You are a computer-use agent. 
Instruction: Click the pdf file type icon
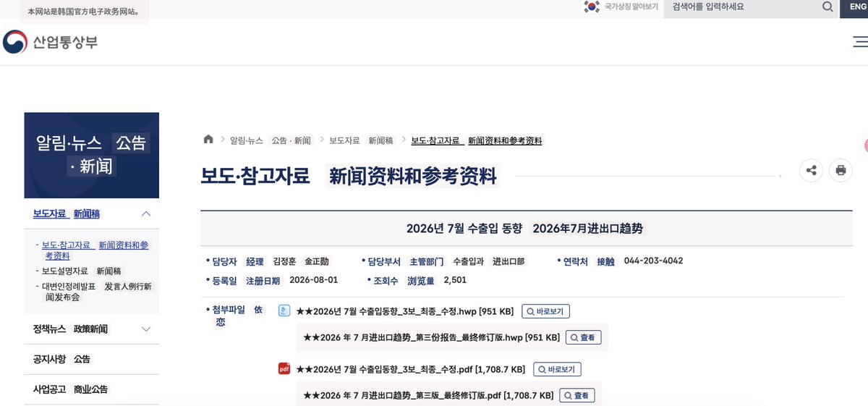tap(284, 369)
